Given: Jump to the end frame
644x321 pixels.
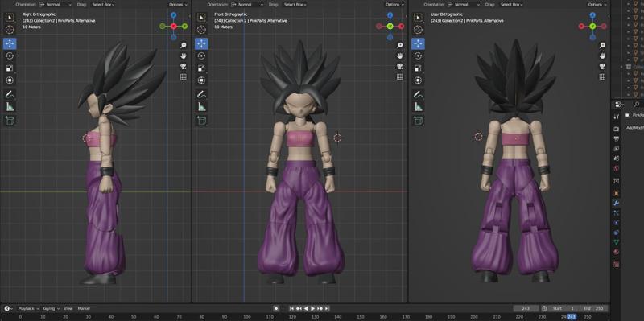Looking at the screenshot, I should (327, 308).
